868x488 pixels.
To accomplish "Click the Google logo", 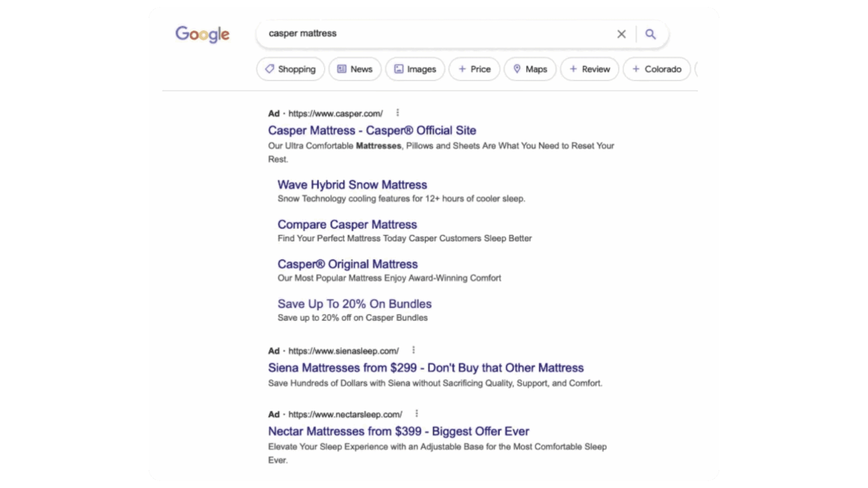I will 202,34.
